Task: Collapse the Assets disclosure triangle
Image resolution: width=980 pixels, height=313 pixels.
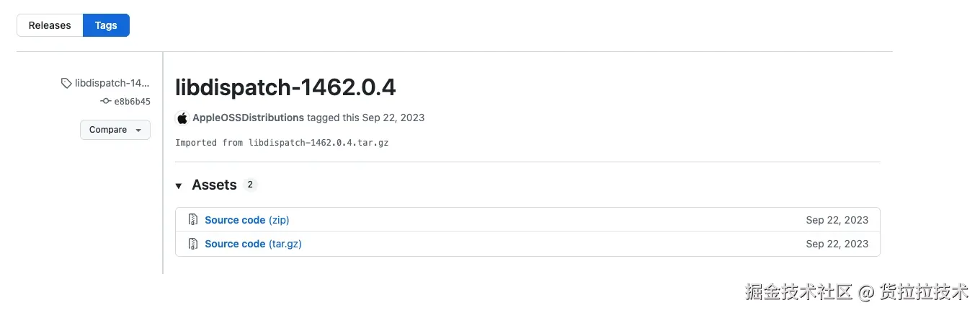Action: [x=179, y=186]
